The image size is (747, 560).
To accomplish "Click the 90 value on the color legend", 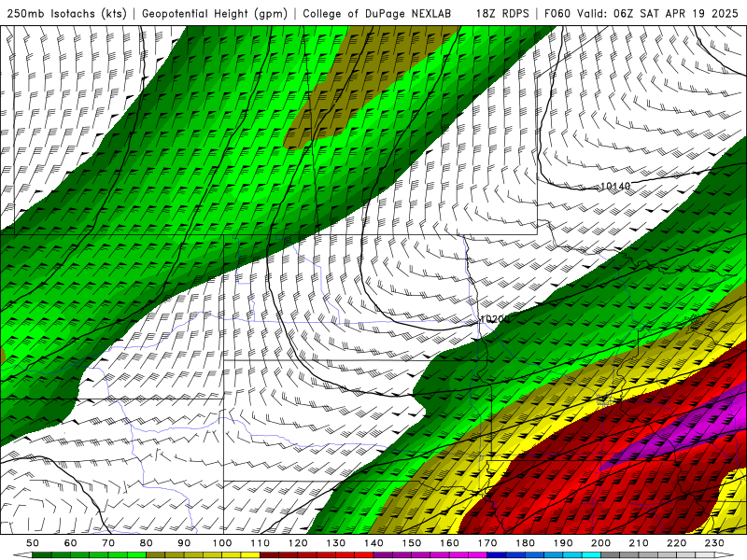I will pos(184,543).
